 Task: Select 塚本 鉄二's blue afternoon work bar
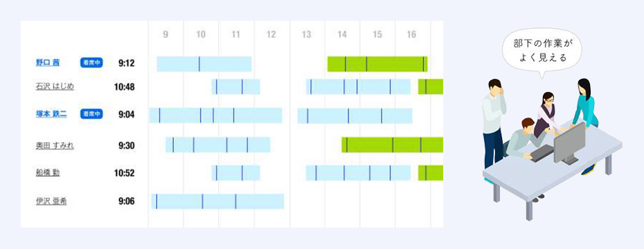pos(355,116)
